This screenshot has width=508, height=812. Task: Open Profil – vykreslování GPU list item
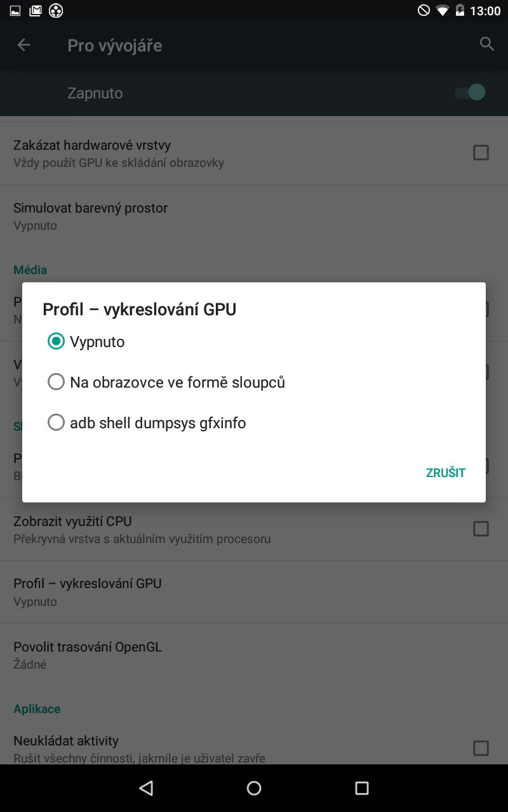[x=254, y=592]
